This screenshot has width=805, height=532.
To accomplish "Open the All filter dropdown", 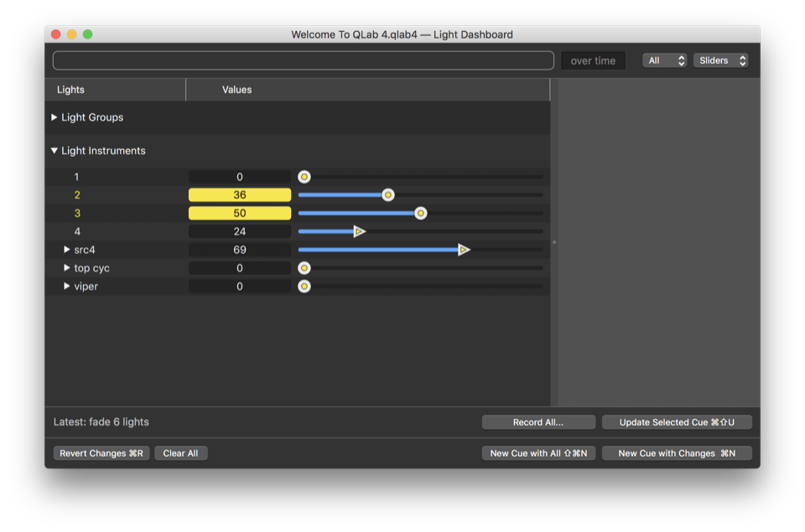I will [x=665, y=60].
